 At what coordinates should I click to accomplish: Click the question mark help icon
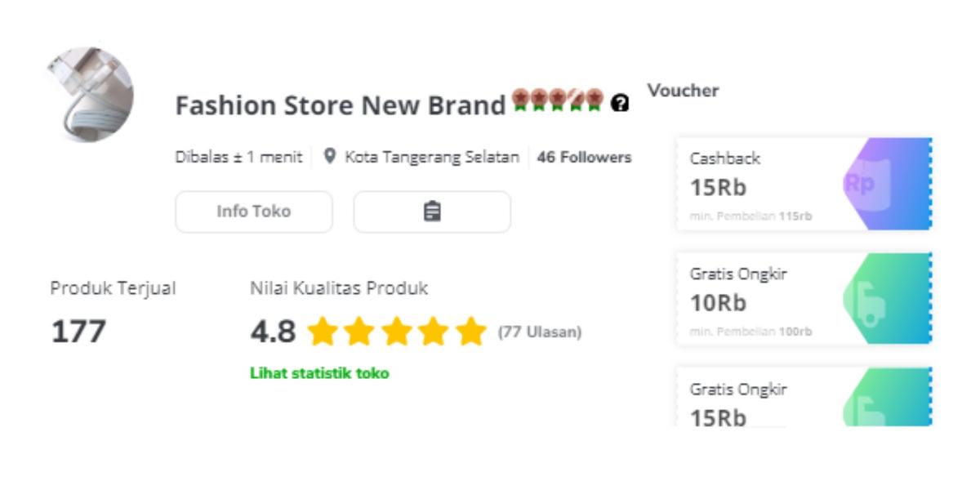click(620, 104)
